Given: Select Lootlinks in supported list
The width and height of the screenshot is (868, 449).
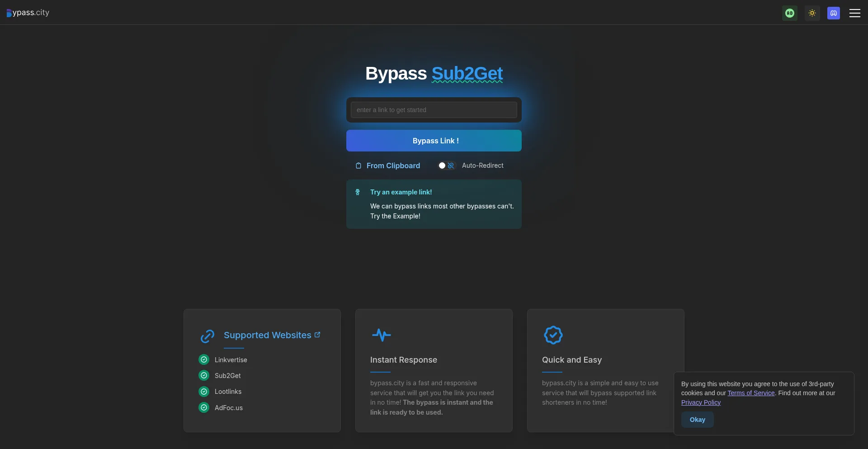Looking at the screenshot, I should (228, 392).
